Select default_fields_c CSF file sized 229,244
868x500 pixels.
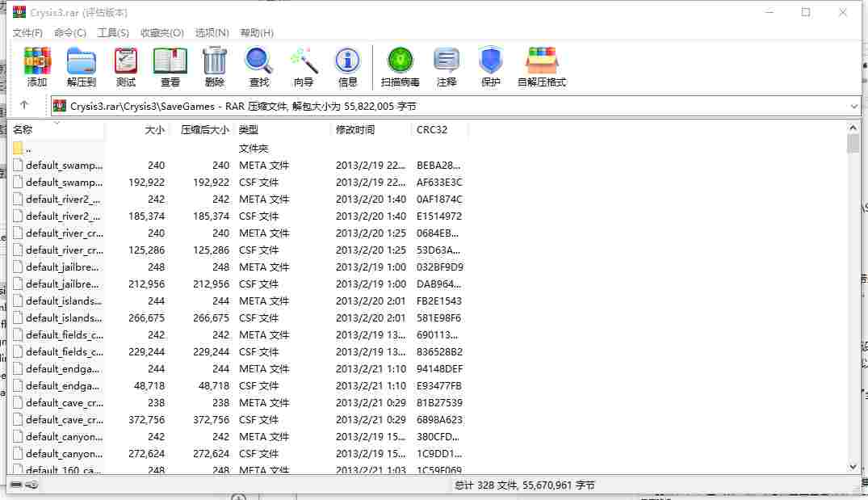point(238,351)
